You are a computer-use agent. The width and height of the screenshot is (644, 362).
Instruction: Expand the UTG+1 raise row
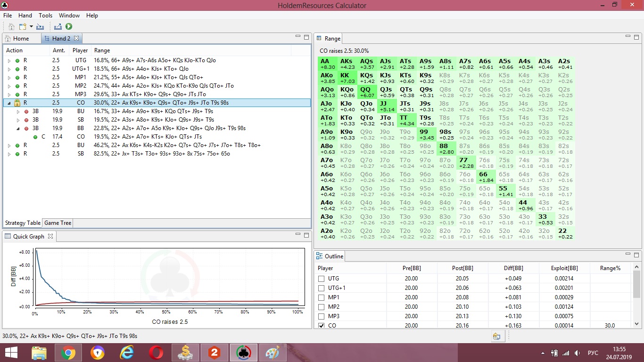[x=9, y=69]
